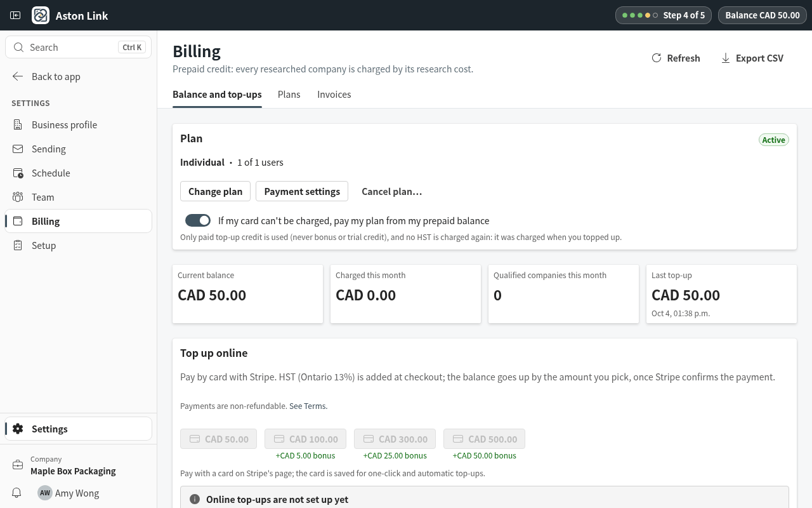
Task: Select the CAD 500.00 top-up button
Action: tap(485, 439)
